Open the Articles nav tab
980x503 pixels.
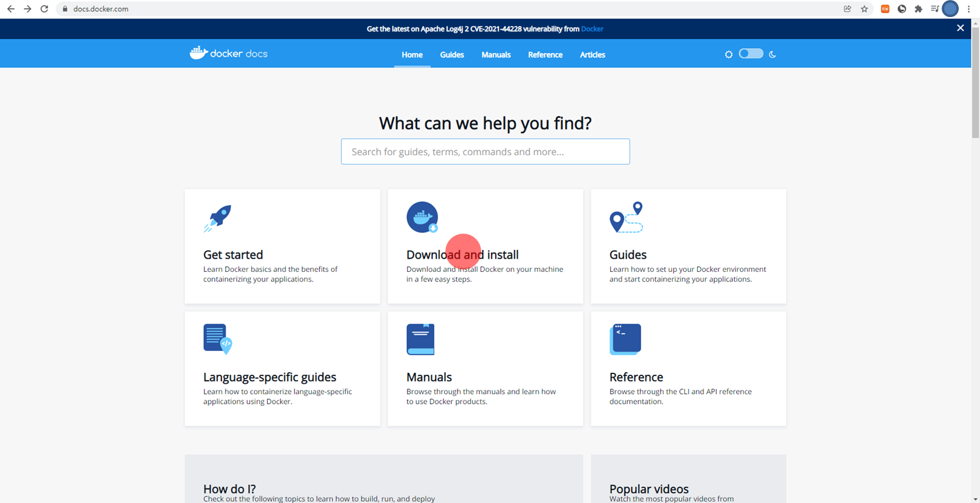point(593,55)
